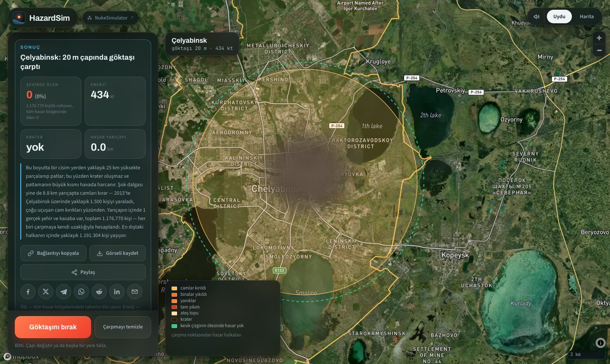The image size is (610, 364).
Task: Share result on X icon
Action: point(46,292)
